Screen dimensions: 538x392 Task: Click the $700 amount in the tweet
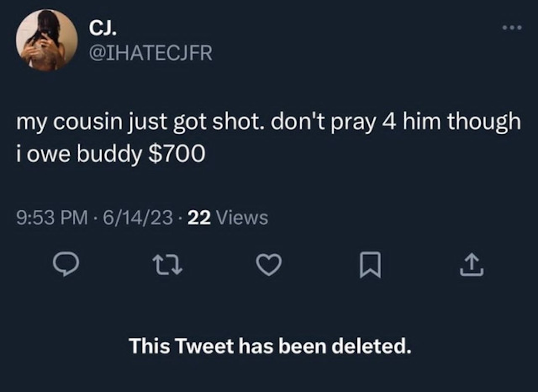(x=177, y=154)
